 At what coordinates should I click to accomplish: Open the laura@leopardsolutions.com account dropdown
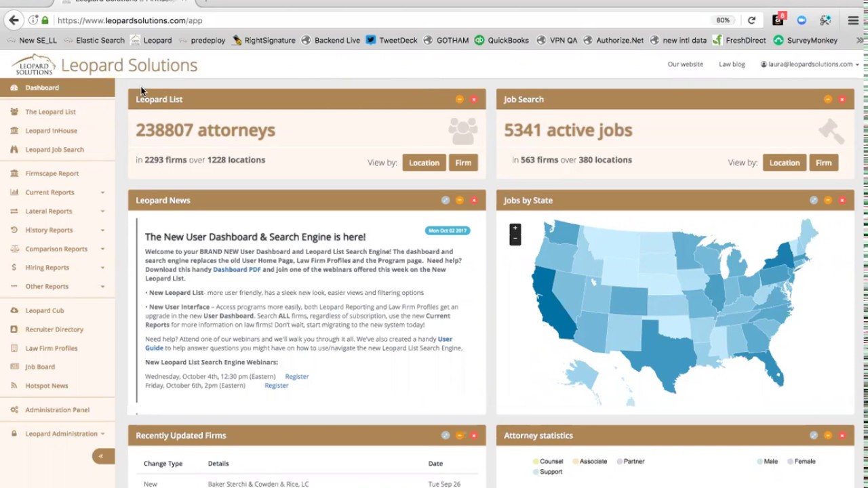pyautogui.click(x=810, y=64)
